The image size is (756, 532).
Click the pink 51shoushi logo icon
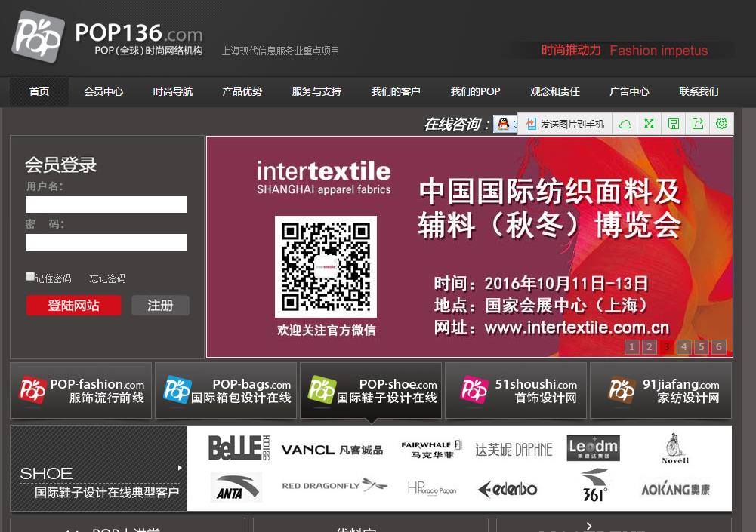474,390
